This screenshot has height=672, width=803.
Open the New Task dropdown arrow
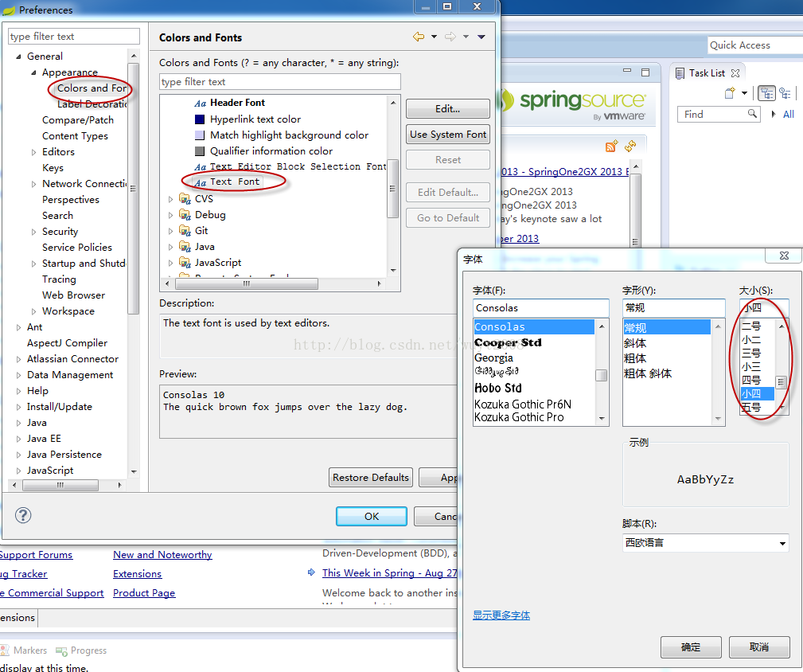(745, 93)
